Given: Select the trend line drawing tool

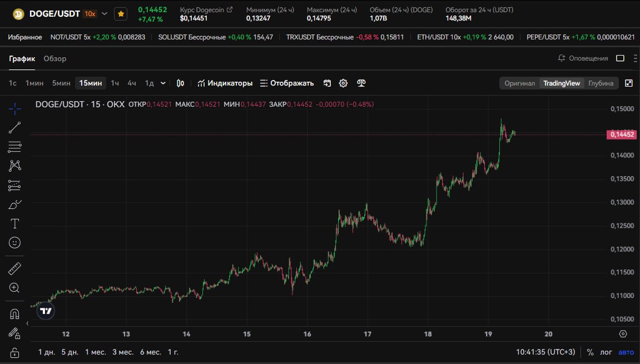Looking at the screenshot, I should 14,128.
